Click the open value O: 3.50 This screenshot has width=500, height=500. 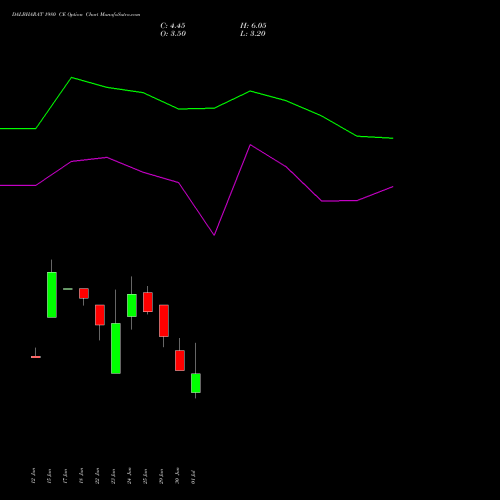[x=173, y=34]
